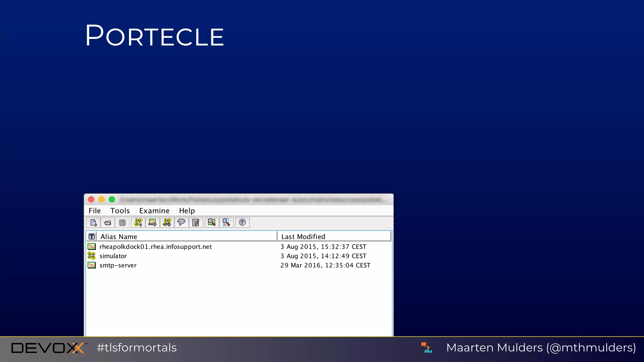This screenshot has height=362, width=644.
Task: Click the Save Keystore floppy icon
Action: [x=122, y=223]
